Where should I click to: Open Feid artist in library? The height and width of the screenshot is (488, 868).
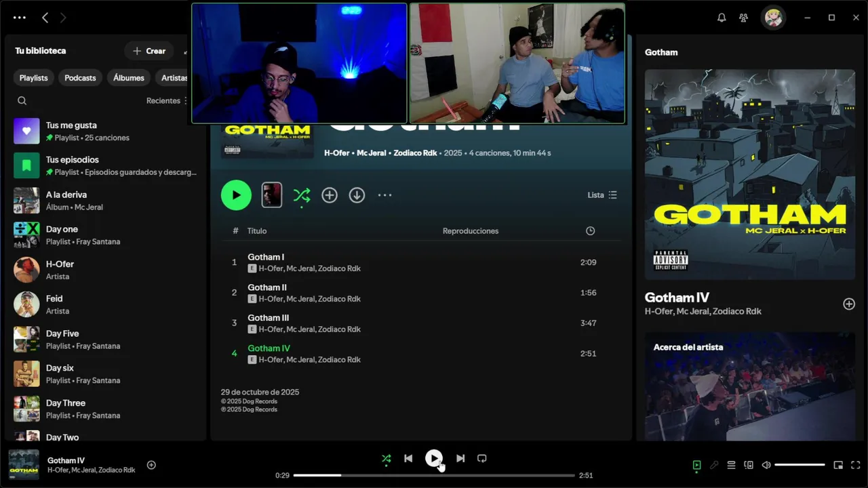coord(105,304)
